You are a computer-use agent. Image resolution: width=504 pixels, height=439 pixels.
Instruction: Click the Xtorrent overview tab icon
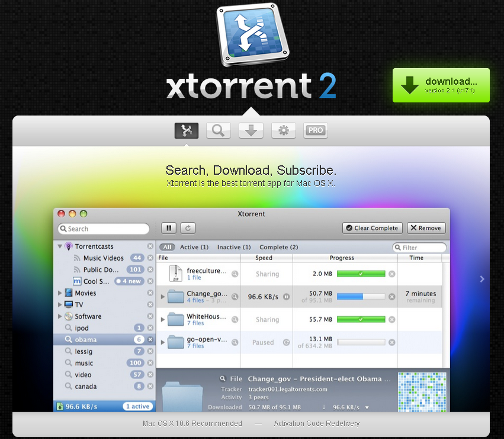(x=186, y=131)
